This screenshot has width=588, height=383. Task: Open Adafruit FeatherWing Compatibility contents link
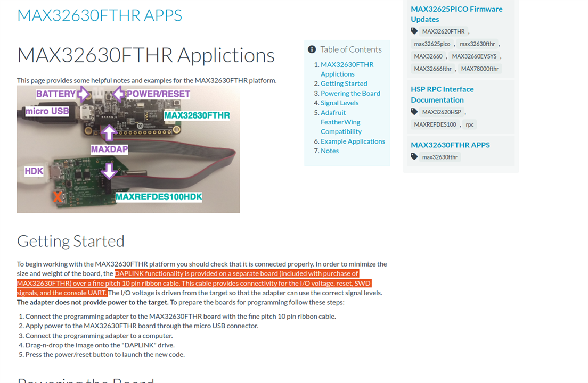[341, 122]
